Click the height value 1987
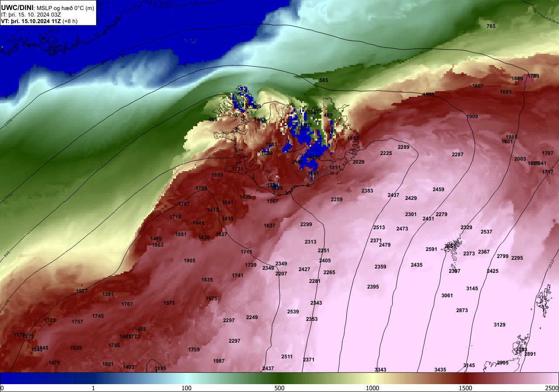The height and width of the screenshot is (392, 559). pos(219,361)
